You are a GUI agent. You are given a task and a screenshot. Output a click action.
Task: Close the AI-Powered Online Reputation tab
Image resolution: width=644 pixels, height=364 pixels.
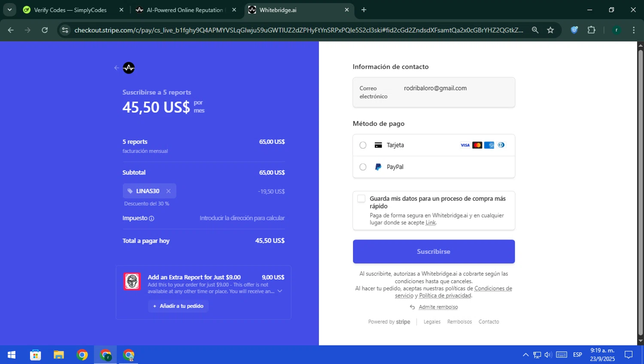point(234,10)
